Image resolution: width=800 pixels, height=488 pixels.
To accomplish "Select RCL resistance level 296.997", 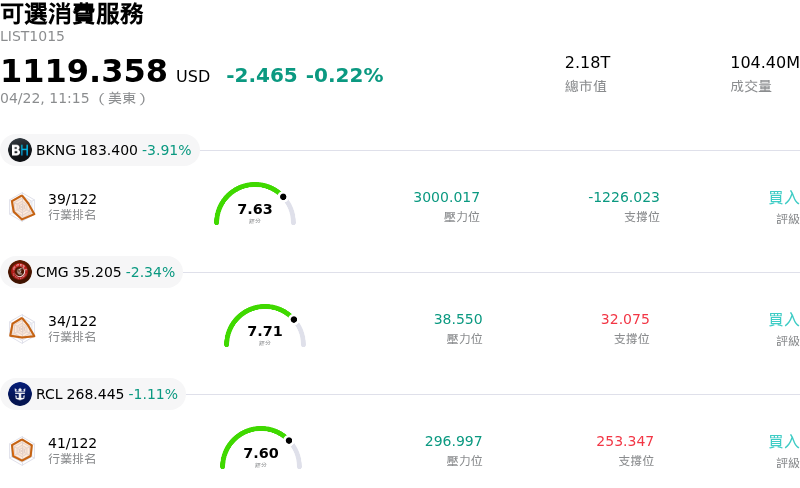I will (453, 441).
